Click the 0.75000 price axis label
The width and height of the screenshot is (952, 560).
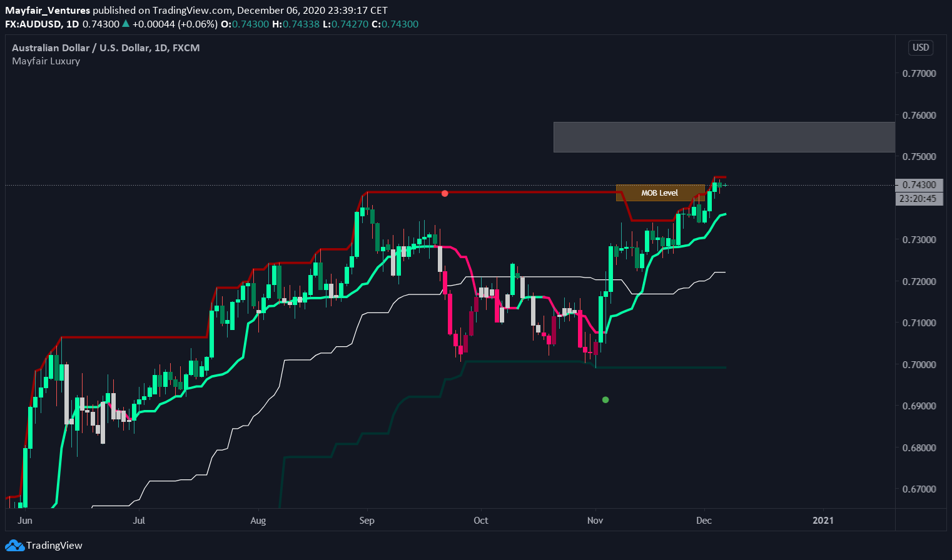click(919, 156)
